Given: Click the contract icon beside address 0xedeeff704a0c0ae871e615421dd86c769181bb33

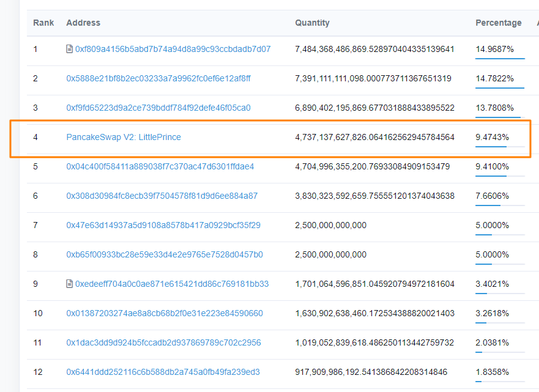Looking at the screenshot, I should pyautogui.click(x=69, y=284).
